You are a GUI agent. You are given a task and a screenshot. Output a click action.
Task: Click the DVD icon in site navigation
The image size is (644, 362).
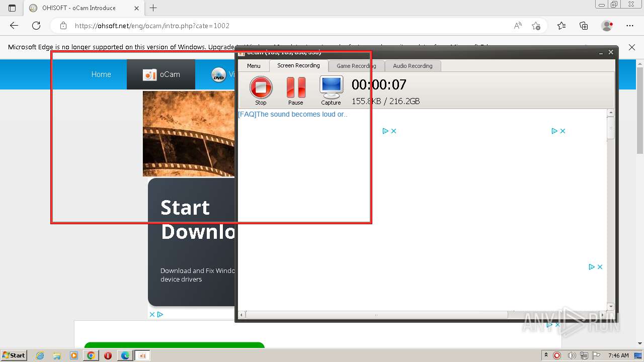218,75
